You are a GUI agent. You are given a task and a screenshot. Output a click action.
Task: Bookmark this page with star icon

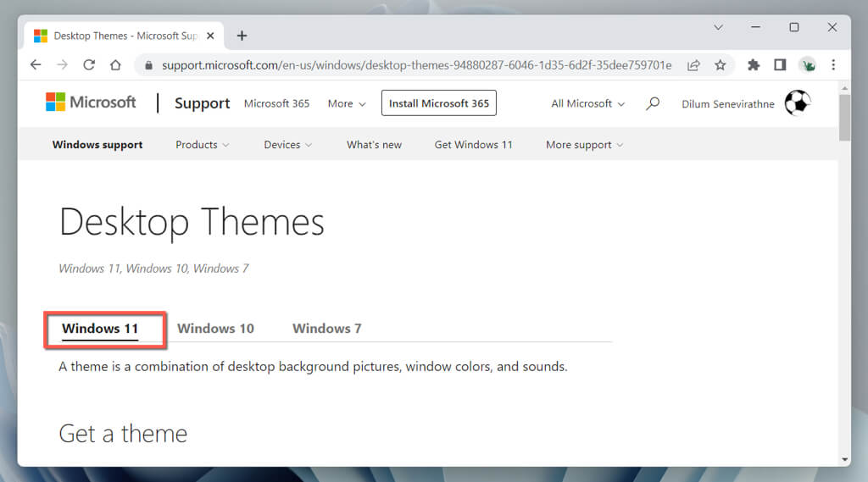pyautogui.click(x=720, y=65)
